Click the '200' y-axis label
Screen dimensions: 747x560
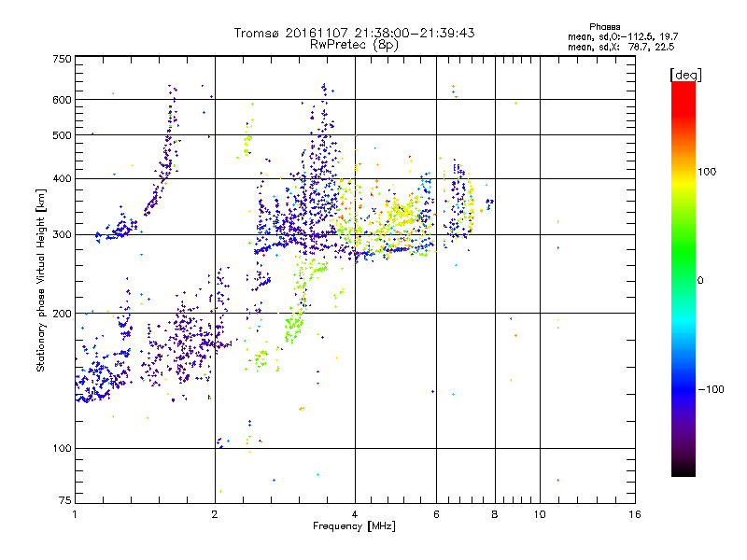click(63, 314)
